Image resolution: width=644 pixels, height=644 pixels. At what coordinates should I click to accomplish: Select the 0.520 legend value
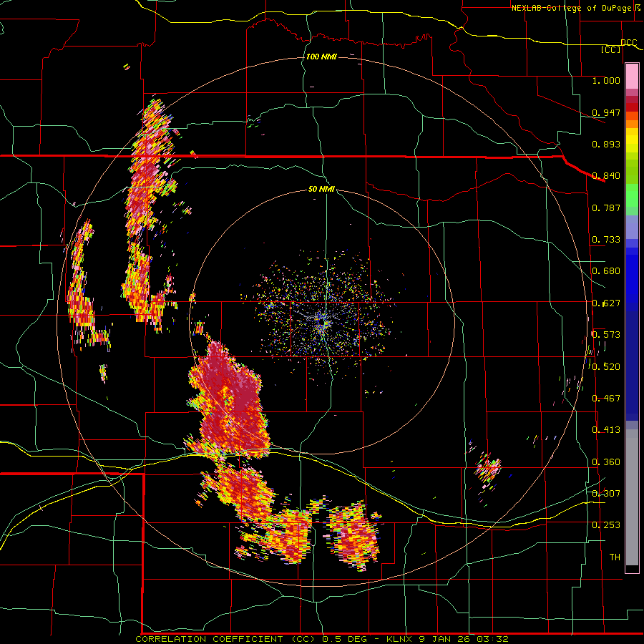click(606, 366)
